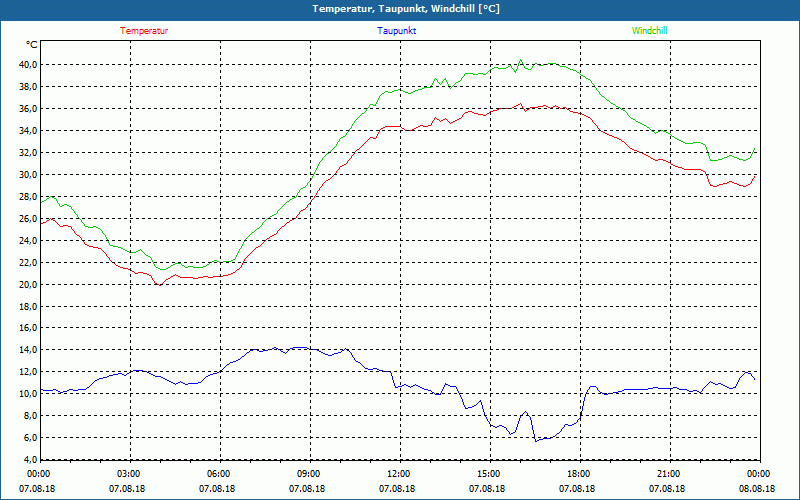Click the 40,0 y-axis value
800x500 pixels.
tap(28, 65)
